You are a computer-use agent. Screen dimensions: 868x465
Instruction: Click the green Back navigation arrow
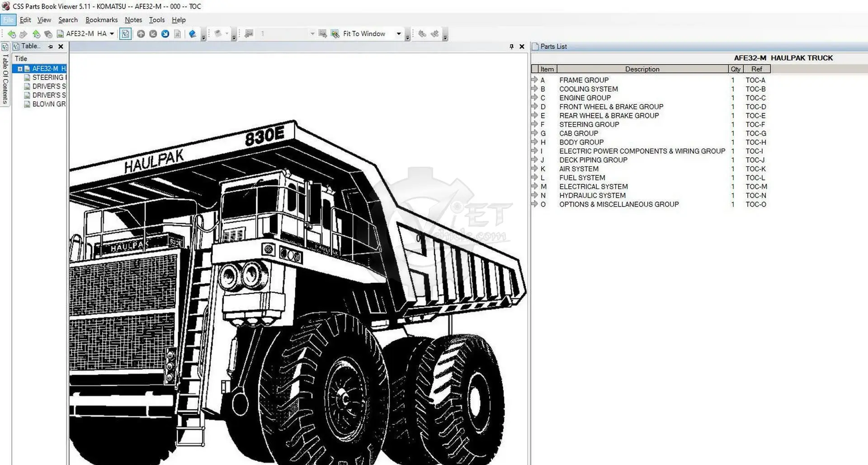(x=11, y=34)
